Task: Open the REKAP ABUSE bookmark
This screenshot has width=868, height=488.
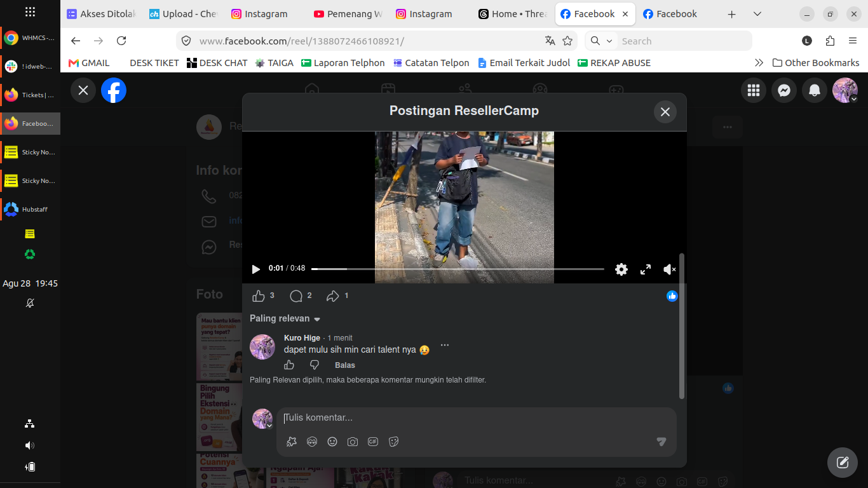Action: coord(614,63)
